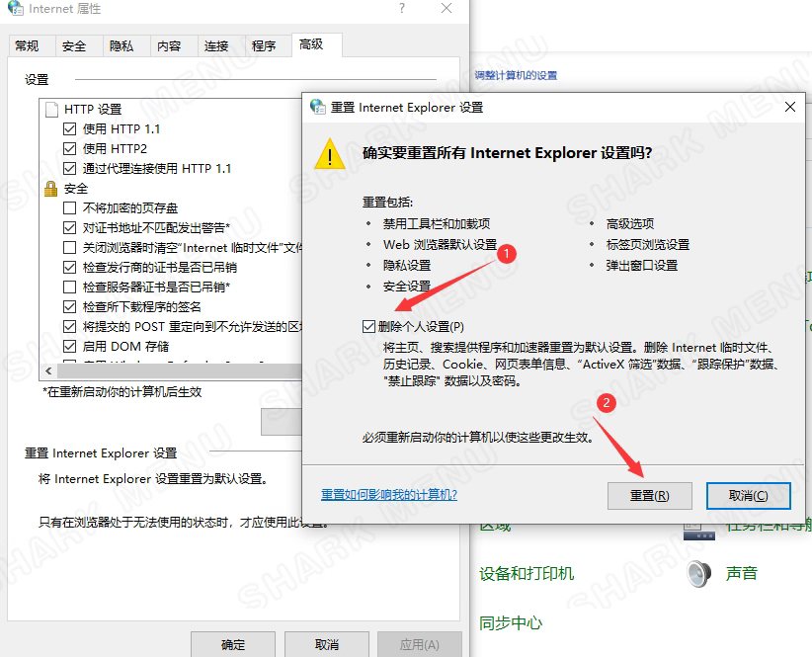Enable 不将加密的页存盘 checkbox
812x657 pixels.
pos(69,208)
